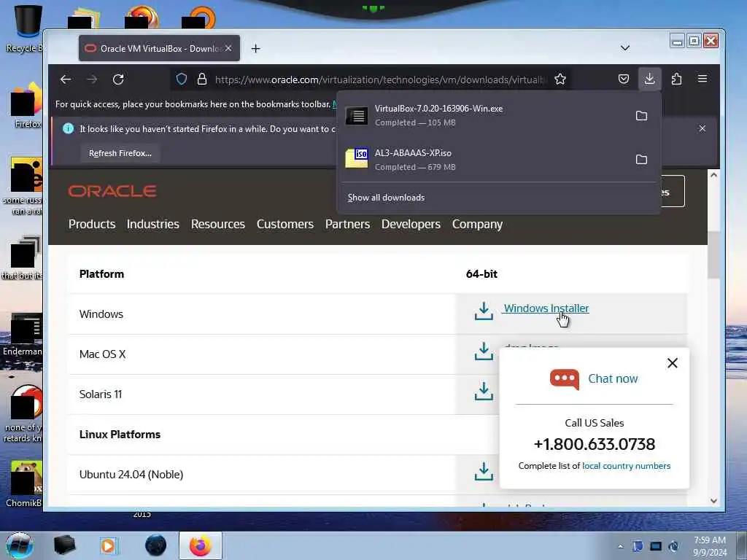Viewport: 747px width, 560px height.
Task: Click the taskbar clock showing 7:59 AM
Action: (710, 545)
